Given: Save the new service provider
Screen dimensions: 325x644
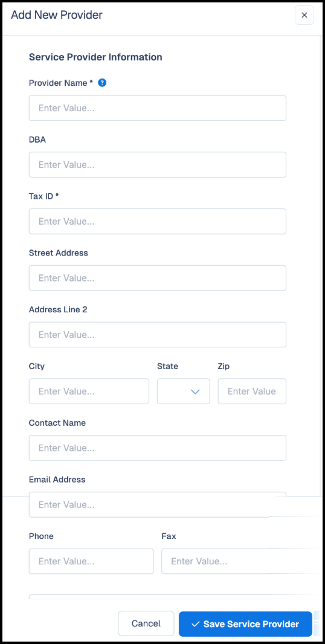Looking at the screenshot, I should 245,624.
